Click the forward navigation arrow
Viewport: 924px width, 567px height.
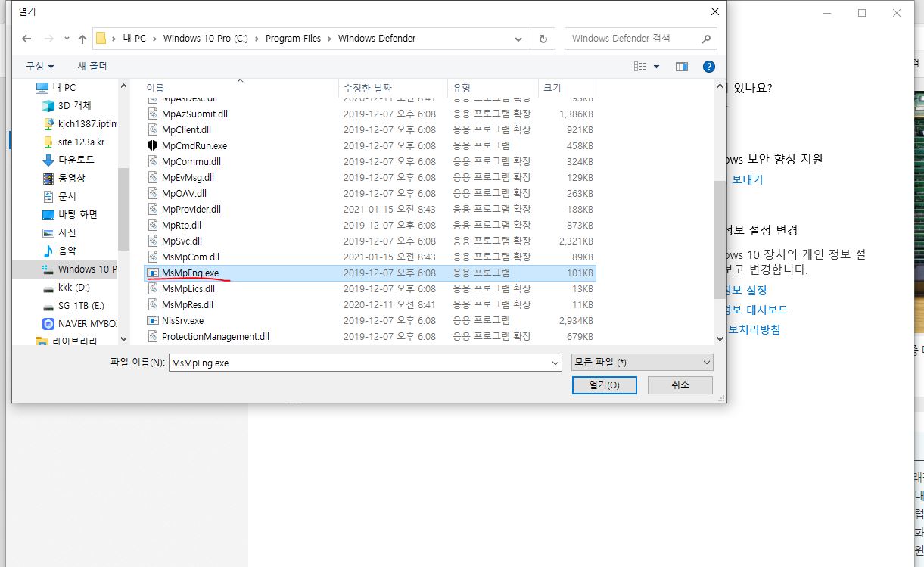coord(49,39)
